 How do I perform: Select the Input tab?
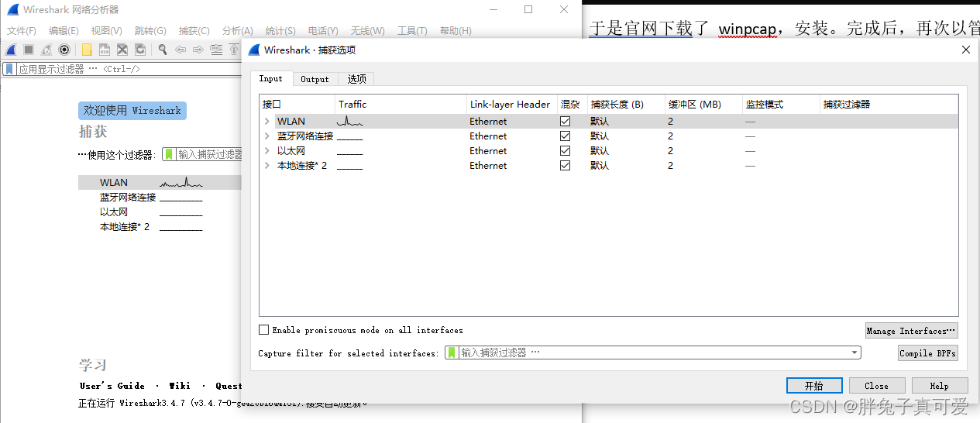point(271,78)
